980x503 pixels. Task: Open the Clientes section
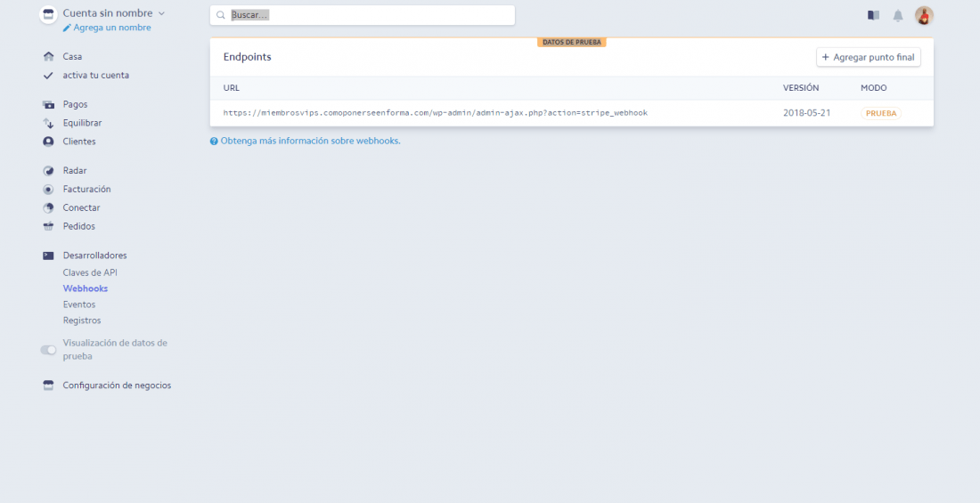pos(79,142)
